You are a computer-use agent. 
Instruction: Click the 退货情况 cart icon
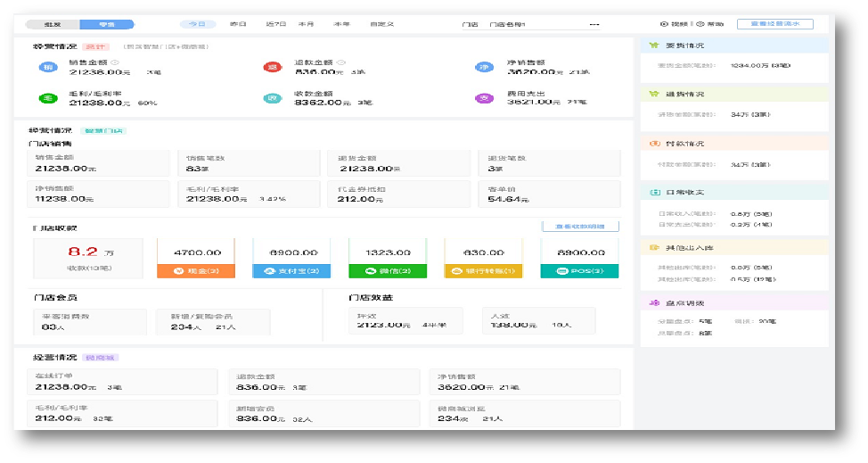coord(654,95)
